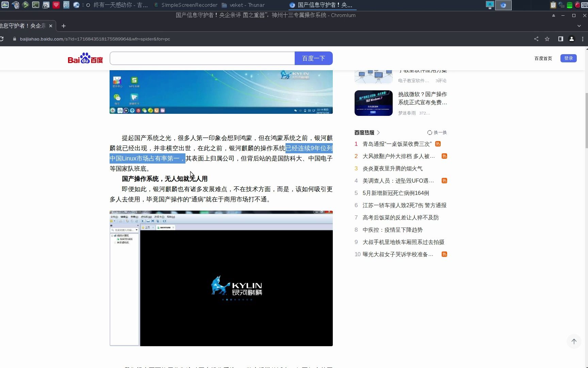Click highlighted text 已经连续9年位列
Image resolution: width=588 pixels, height=368 pixels.
pos(309,148)
